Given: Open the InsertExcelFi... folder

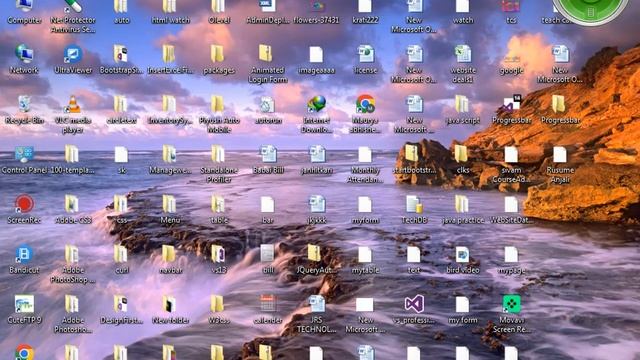Looking at the screenshot, I should [169, 54].
